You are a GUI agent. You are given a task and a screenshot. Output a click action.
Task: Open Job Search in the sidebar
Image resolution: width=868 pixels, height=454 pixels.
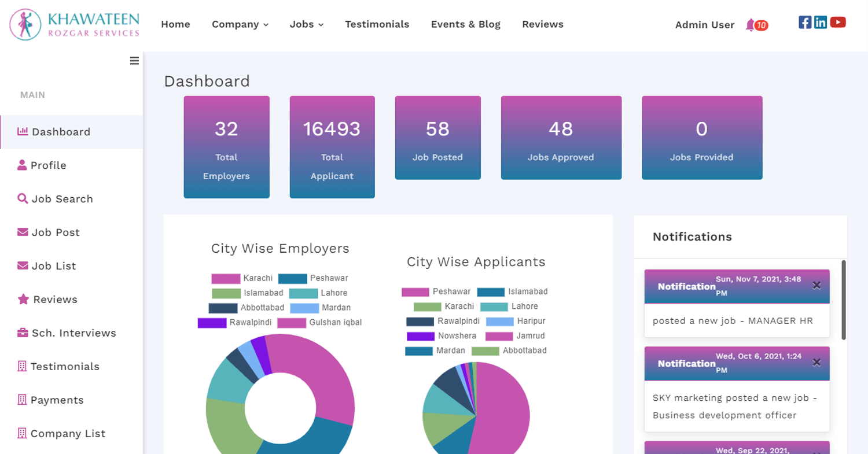click(62, 199)
